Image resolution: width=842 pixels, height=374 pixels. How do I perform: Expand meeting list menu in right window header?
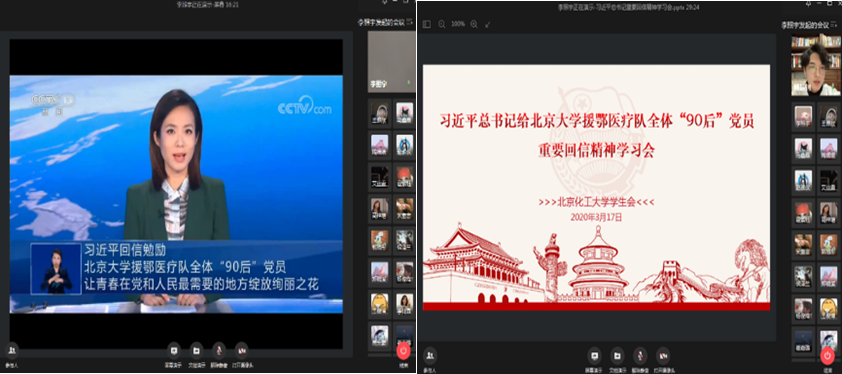[x=835, y=24]
